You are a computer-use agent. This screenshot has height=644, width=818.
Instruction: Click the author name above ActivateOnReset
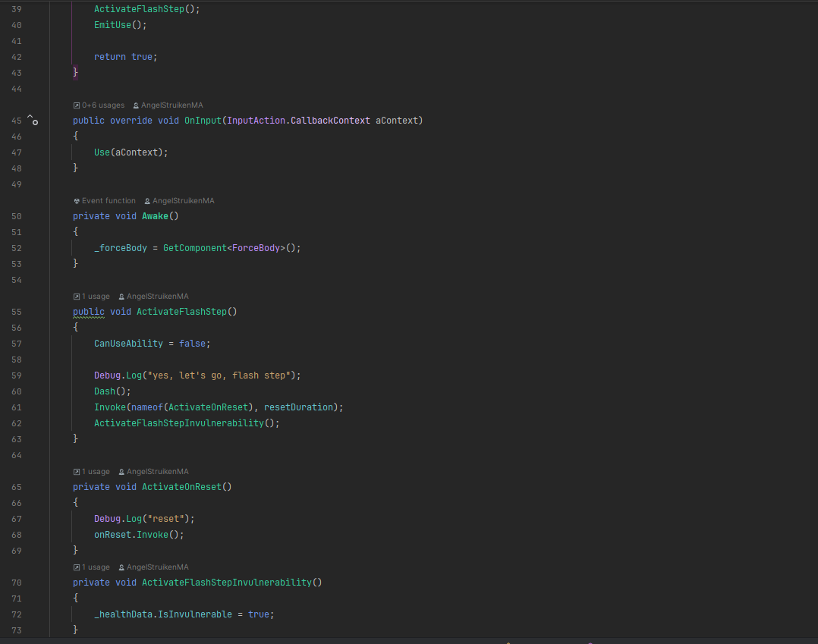[x=157, y=472]
